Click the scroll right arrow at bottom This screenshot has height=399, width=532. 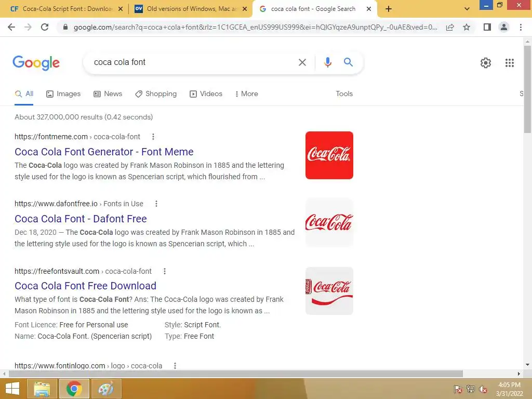pyautogui.click(x=518, y=374)
